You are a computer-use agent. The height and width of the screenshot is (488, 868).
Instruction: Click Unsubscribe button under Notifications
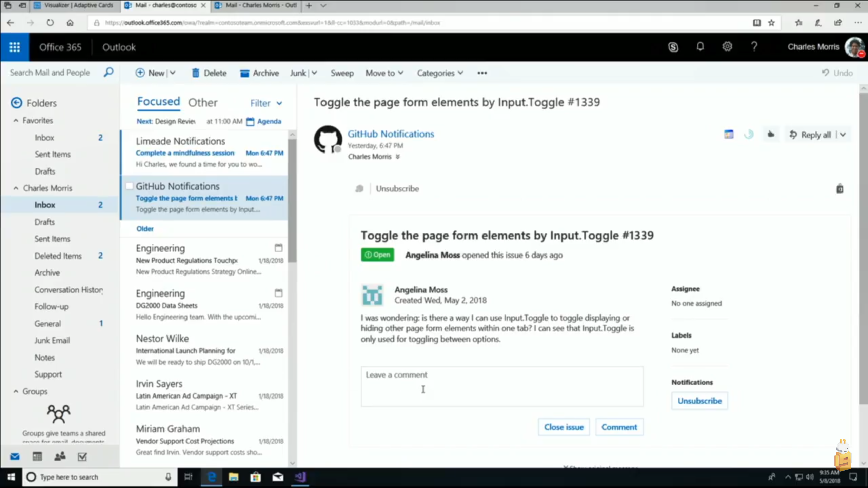pyautogui.click(x=699, y=401)
